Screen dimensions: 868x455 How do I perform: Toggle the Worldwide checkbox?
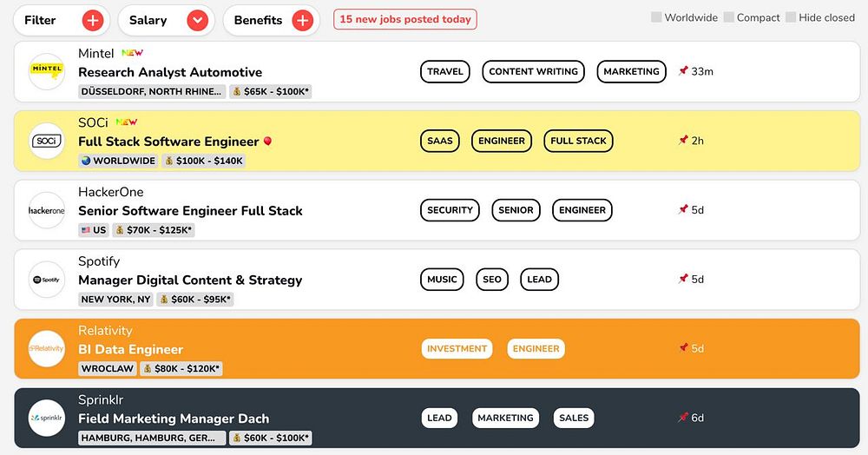[x=656, y=17]
